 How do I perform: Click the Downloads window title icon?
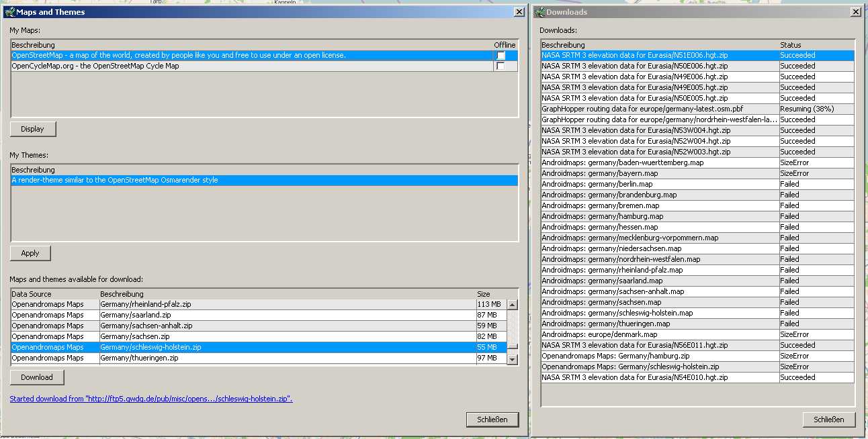tap(539, 12)
